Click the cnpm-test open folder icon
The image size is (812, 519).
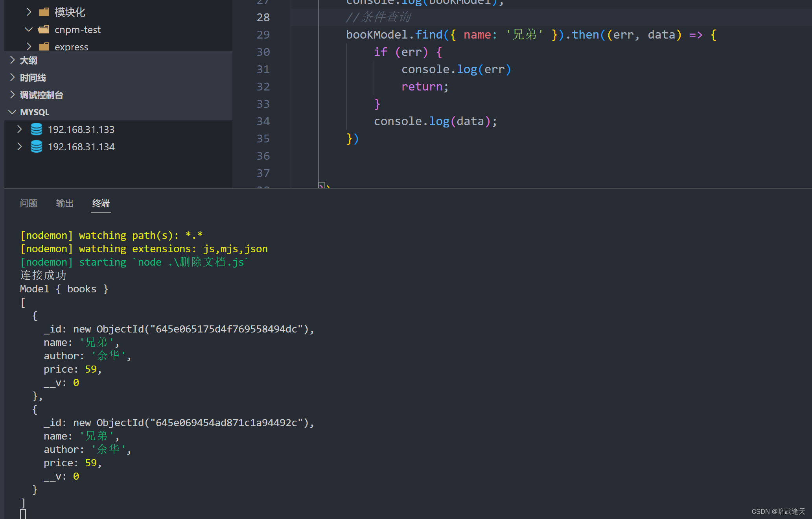click(44, 30)
